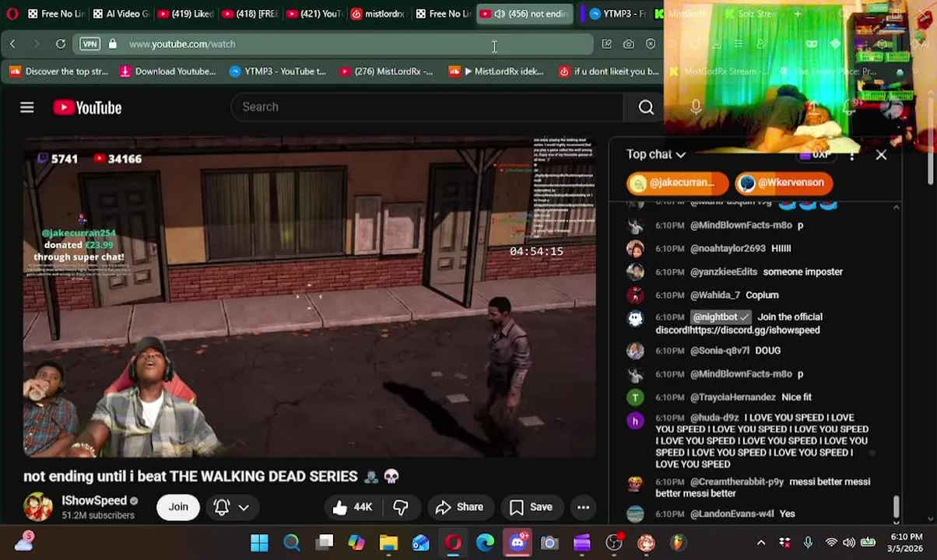Open the IShowSpeed channel avatar
937x560 pixels.
pos(38,507)
